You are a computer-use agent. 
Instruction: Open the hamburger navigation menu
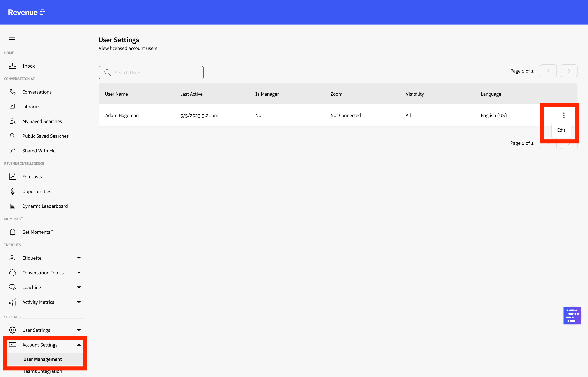point(12,37)
